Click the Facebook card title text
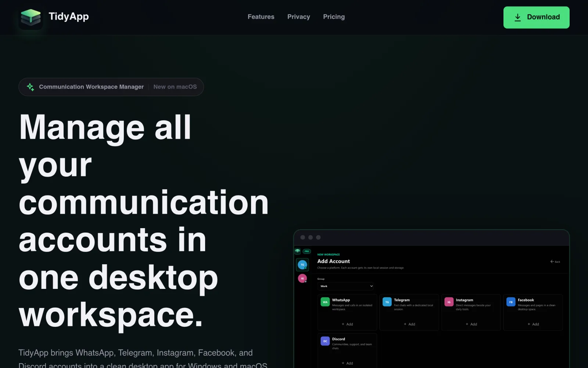 coord(526,300)
